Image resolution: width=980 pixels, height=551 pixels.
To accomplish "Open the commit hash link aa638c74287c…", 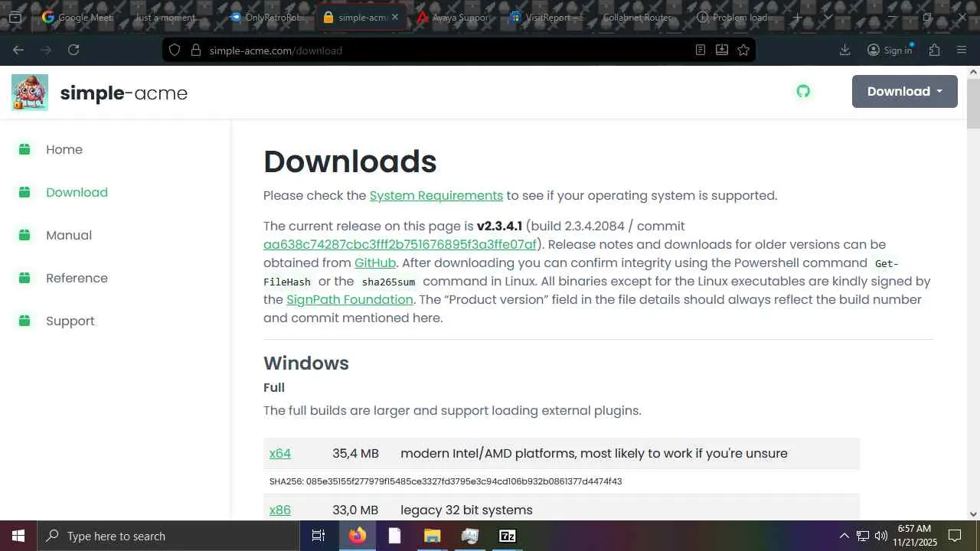I will 400,244.
